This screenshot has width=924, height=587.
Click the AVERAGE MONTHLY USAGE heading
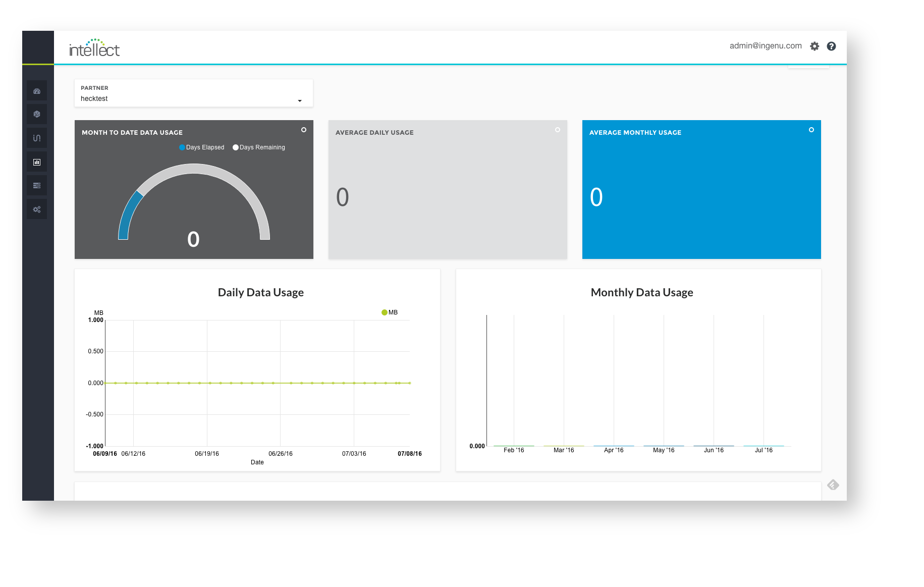click(635, 133)
